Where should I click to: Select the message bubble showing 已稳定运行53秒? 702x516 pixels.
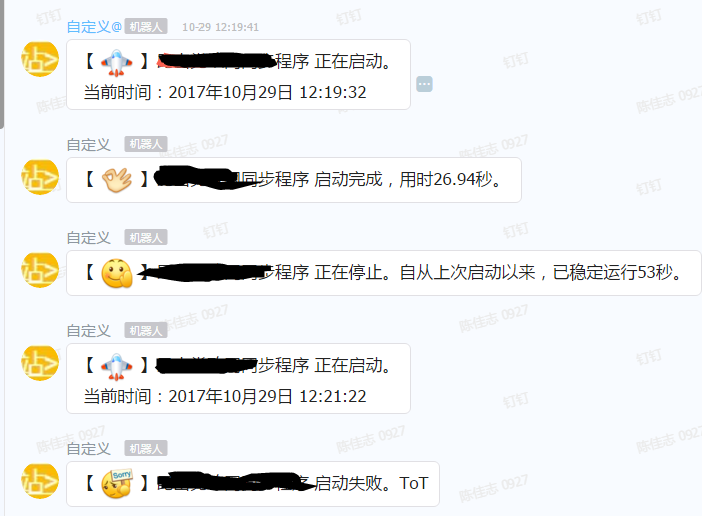[x=384, y=273]
